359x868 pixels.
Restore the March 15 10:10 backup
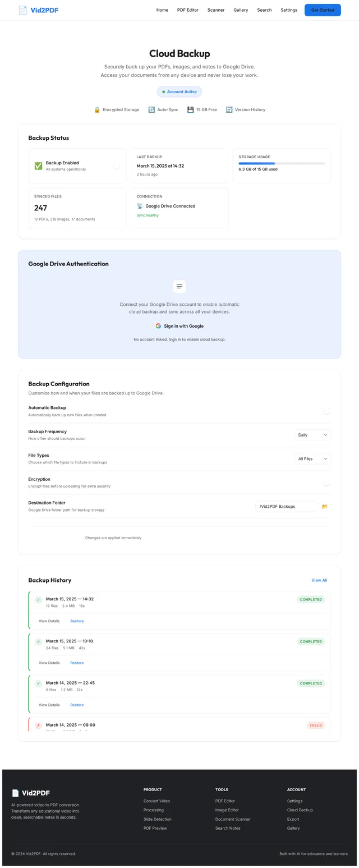77,663
